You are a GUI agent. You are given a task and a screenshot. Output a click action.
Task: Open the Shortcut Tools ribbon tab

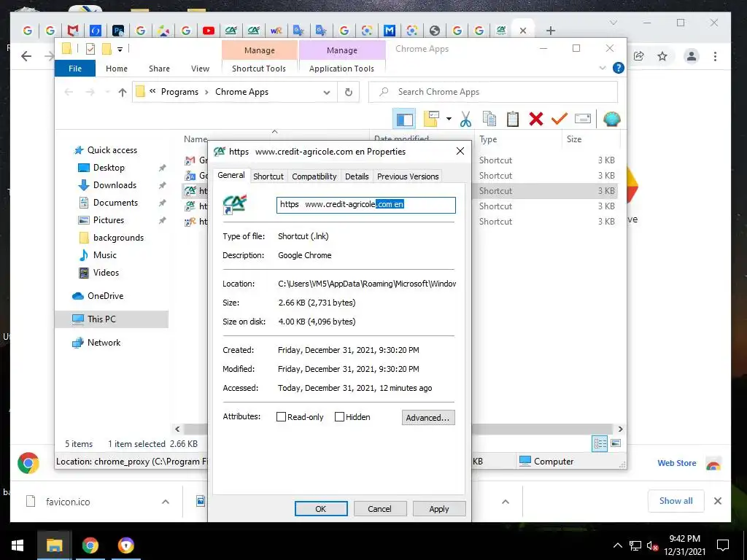coord(259,69)
